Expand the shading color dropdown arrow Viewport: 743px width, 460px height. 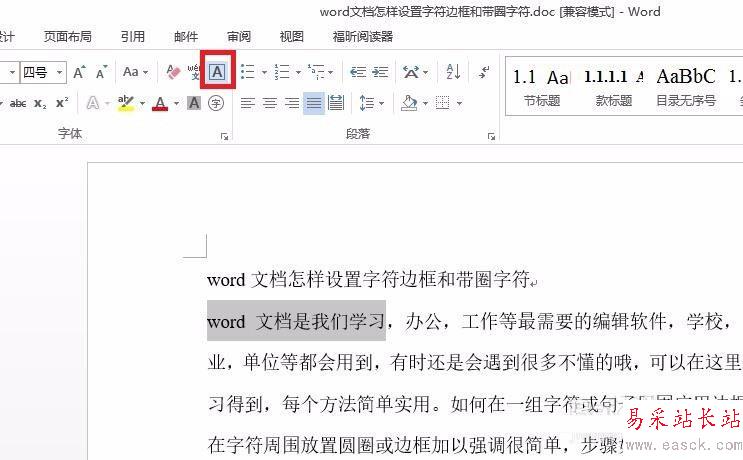click(x=425, y=103)
